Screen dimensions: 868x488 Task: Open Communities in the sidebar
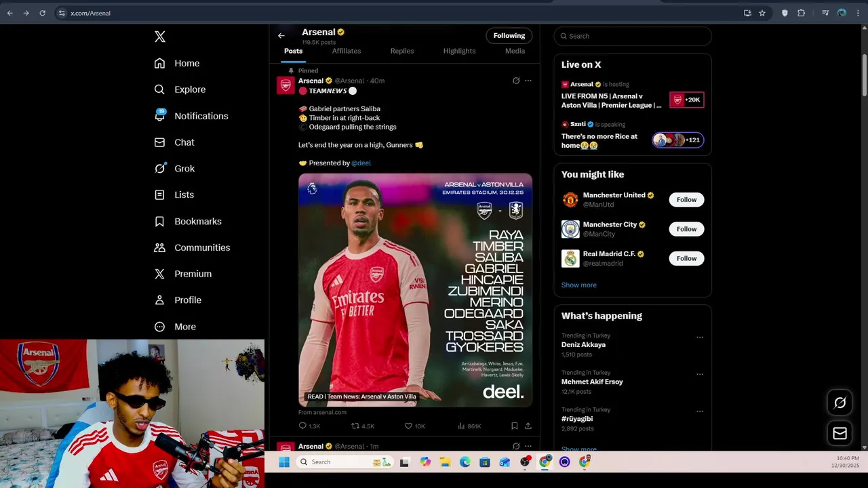tap(192, 247)
